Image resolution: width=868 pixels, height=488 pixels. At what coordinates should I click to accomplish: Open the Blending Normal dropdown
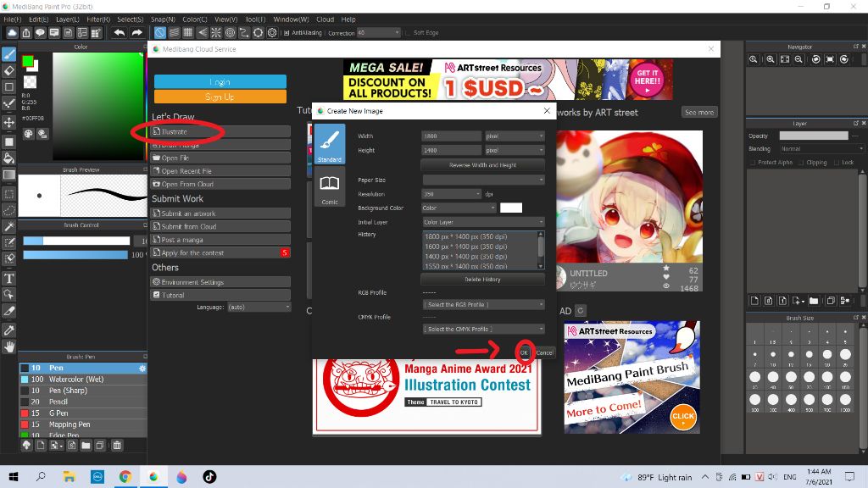click(x=821, y=149)
